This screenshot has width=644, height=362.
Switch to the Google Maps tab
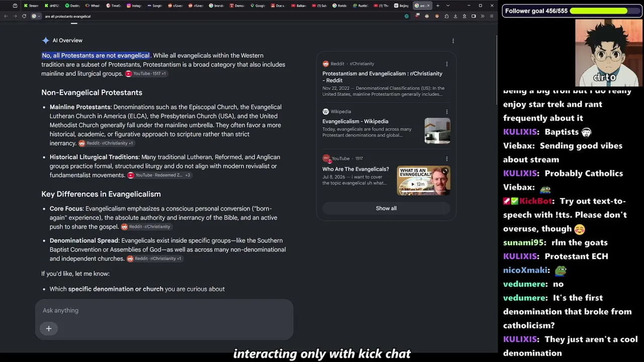pyautogui.click(x=258, y=6)
